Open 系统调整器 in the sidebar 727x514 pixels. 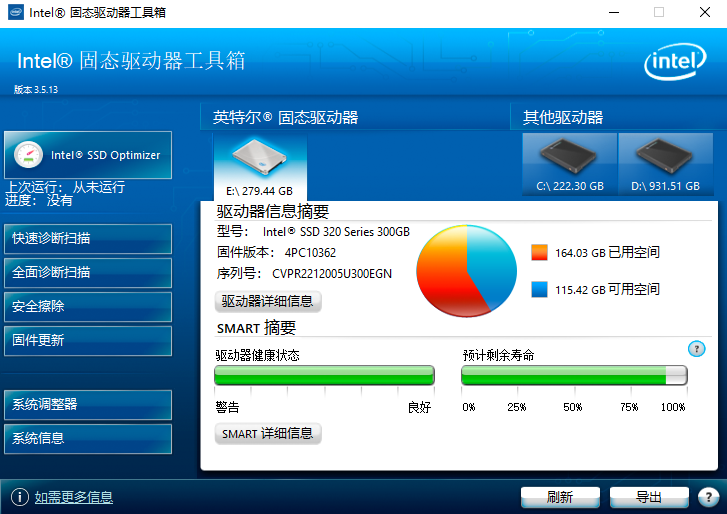coord(86,405)
